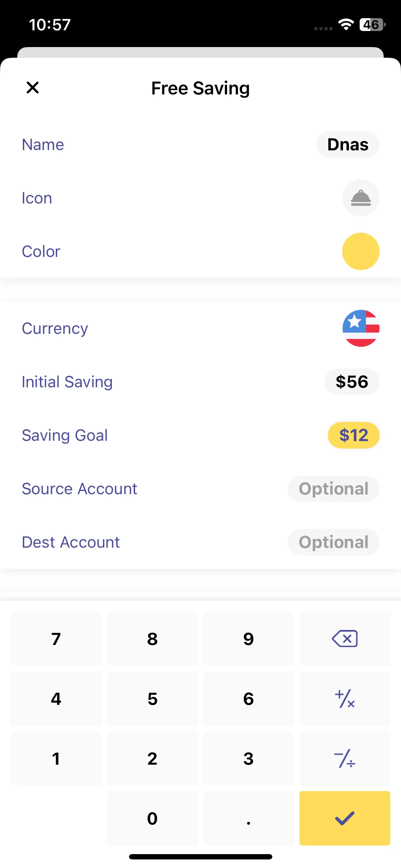The width and height of the screenshot is (401, 868).
Task: Choose a Source Account (Optional)
Action: click(333, 489)
